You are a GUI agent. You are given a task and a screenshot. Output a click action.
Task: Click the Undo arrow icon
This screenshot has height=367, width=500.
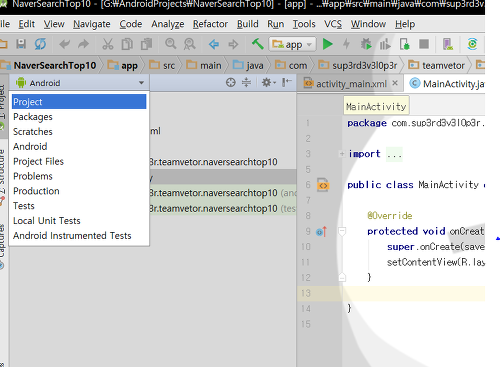click(65, 44)
